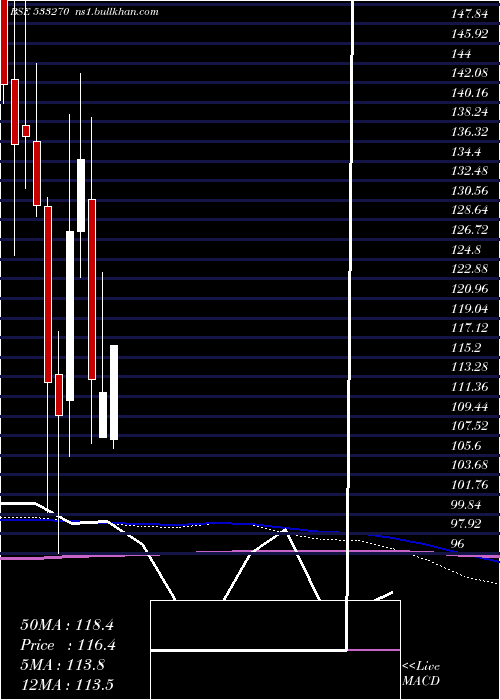Click the 96 price level
Image resolution: width=500 pixels, height=700 pixels.
(458, 545)
